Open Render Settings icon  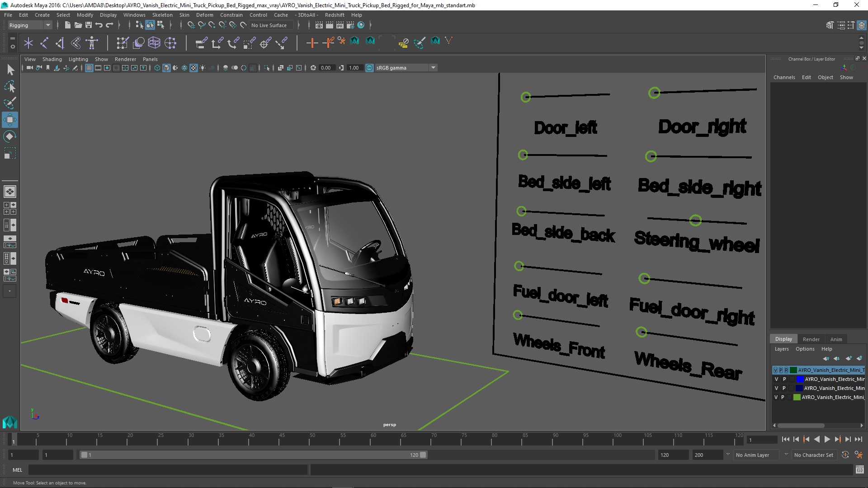(350, 25)
